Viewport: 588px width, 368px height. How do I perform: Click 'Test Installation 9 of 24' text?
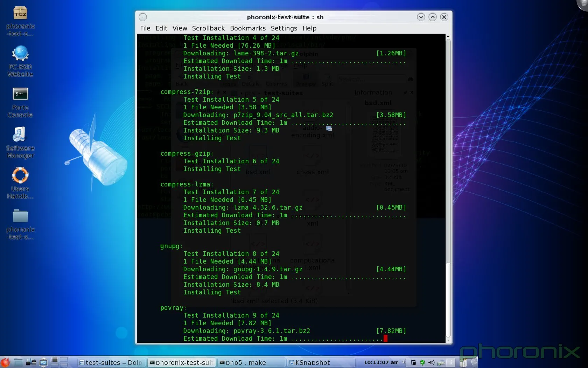[x=231, y=315]
